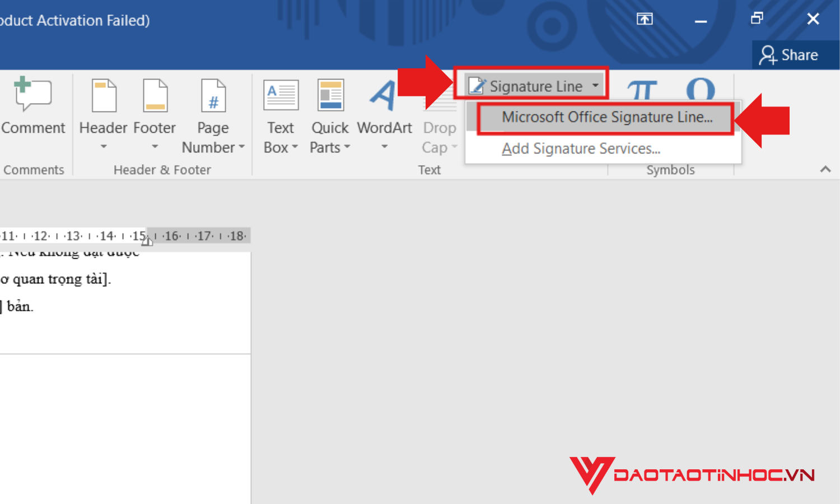840x504 pixels.
Task: Expand the Header dropdown arrow
Action: (104, 147)
